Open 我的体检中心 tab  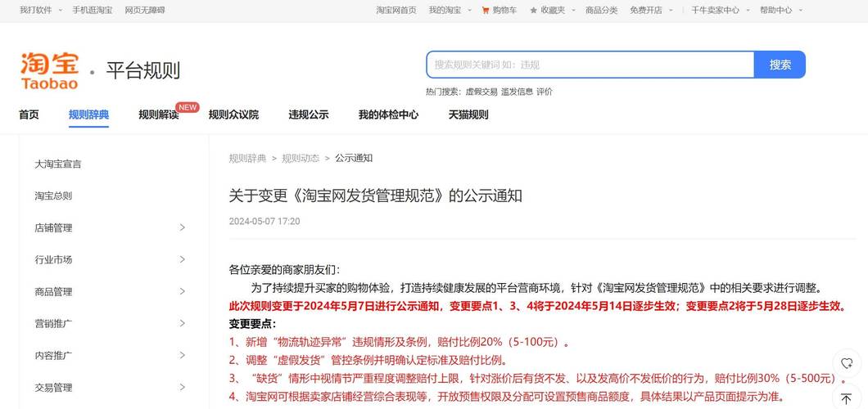(x=388, y=115)
